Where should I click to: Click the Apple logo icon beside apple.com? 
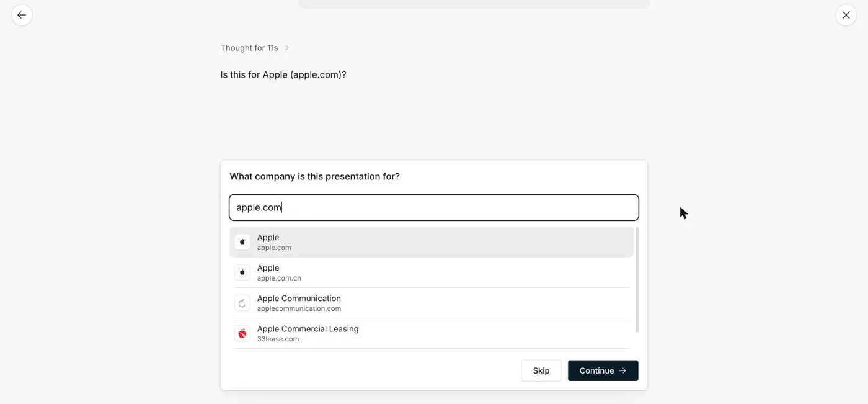(x=242, y=242)
